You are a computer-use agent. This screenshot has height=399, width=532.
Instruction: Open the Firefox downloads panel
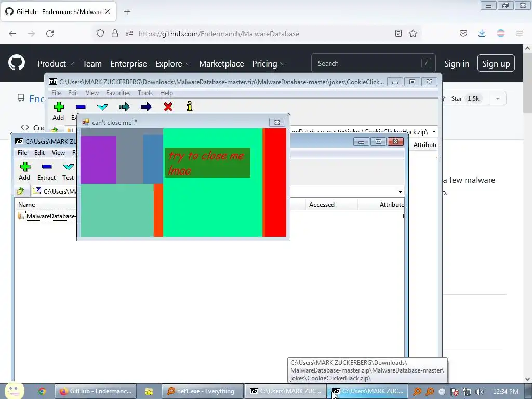[482, 33]
